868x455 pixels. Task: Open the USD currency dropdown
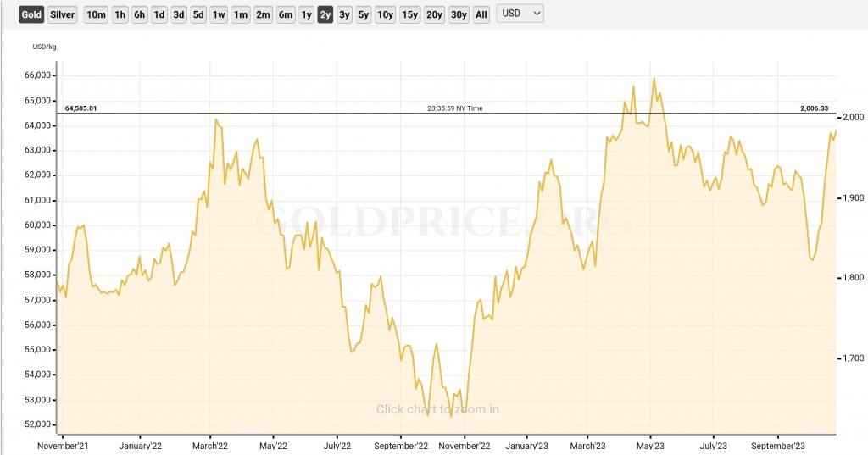point(520,14)
